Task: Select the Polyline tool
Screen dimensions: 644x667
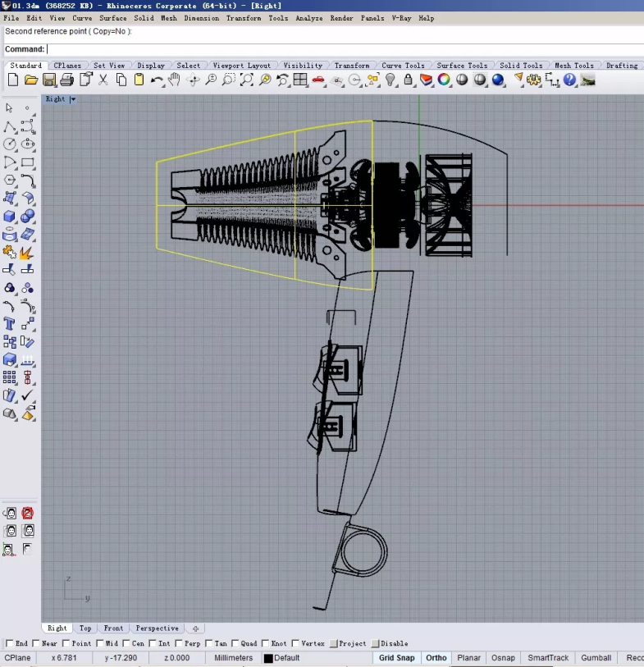Action: pyautogui.click(x=9, y=126)
